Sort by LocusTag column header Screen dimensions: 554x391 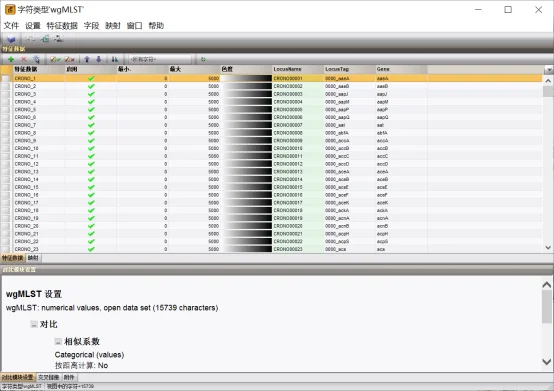(x=350, y=69)
